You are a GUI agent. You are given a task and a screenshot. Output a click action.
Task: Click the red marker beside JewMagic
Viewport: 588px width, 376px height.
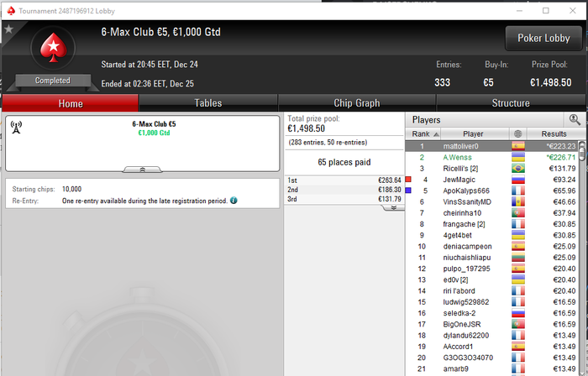click(x=408, y=180)
